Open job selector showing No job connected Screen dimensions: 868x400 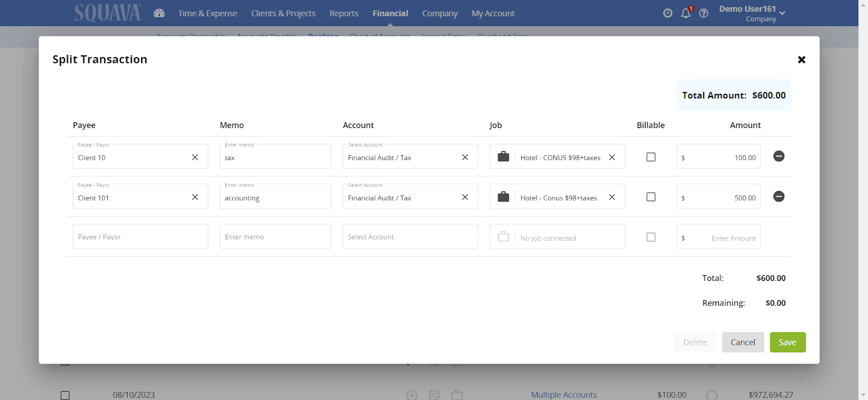(x=557, y=237)
